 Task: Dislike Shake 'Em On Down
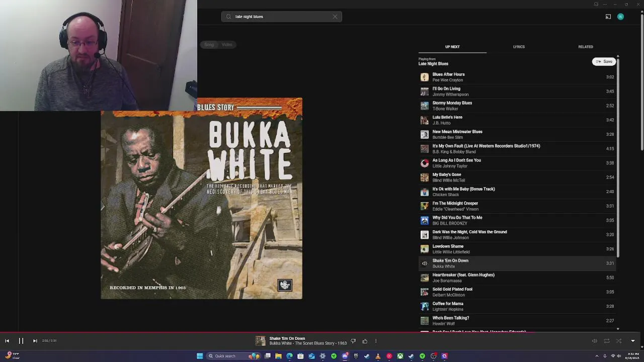[x=353, y=341]
